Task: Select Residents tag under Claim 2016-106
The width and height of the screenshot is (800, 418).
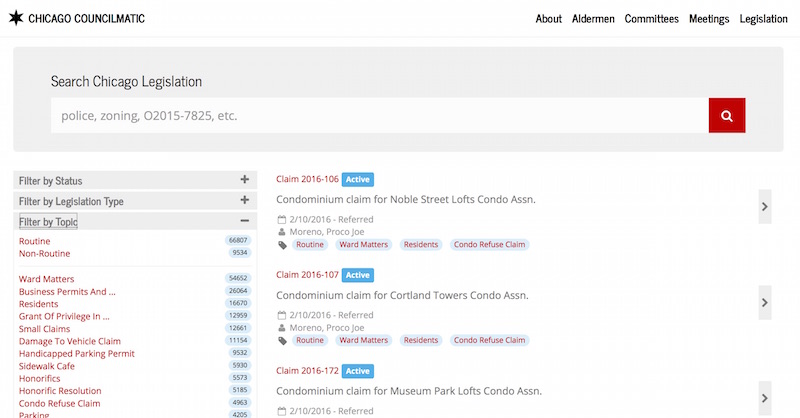Action: tap(421, 244)
